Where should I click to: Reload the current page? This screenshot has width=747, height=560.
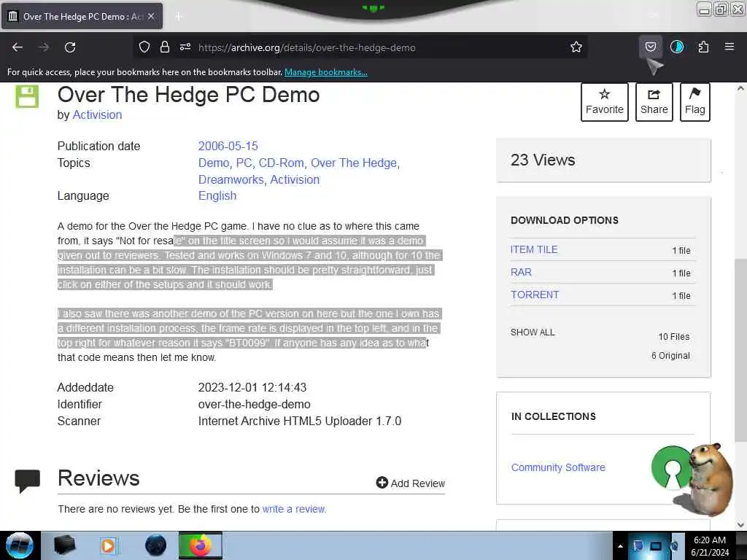click(x=70, y=47)
